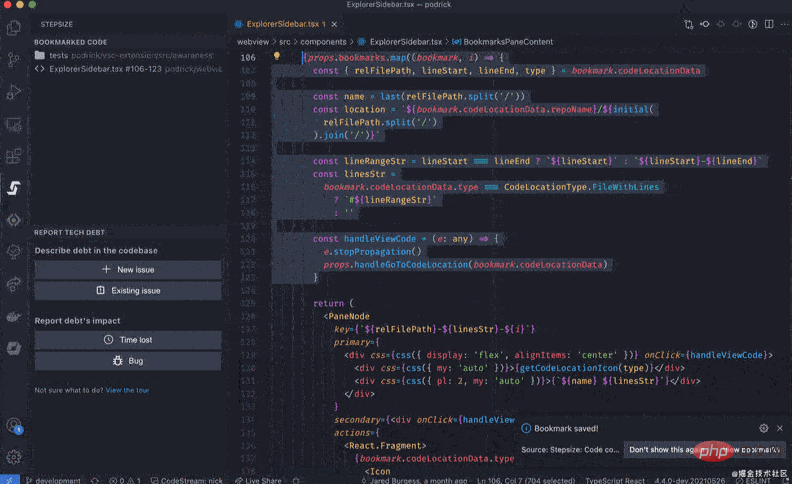Click the notification settings gear icon
Image resolution: width=792 pixels, height=484 pixels.
(x=764, y=428)
